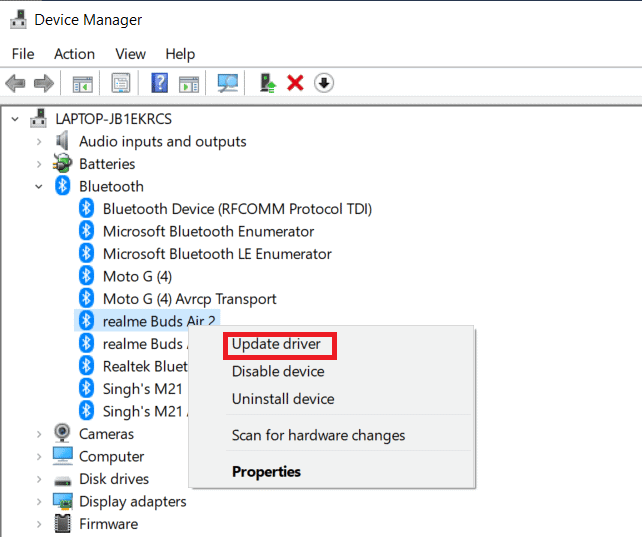This screenshot has width=642, height=537.
Task: Choose Update driver from context menu
Action: coord(276,344)
